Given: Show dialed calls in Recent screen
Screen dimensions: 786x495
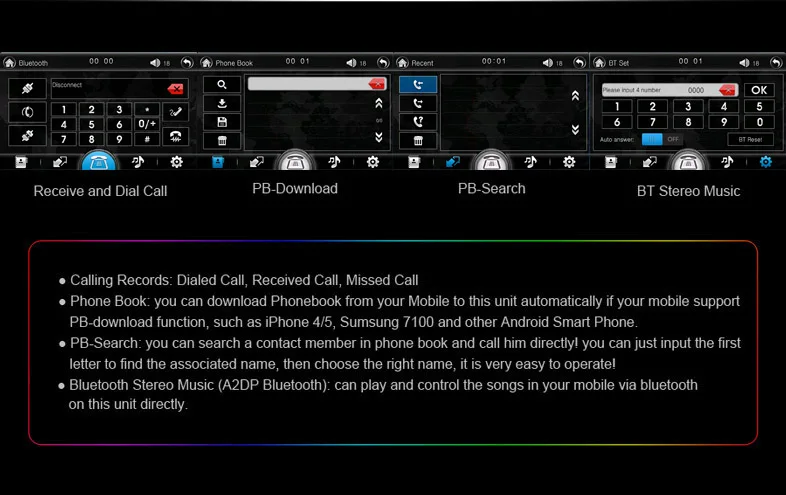Looking at the screenshot, I should 418,103.
